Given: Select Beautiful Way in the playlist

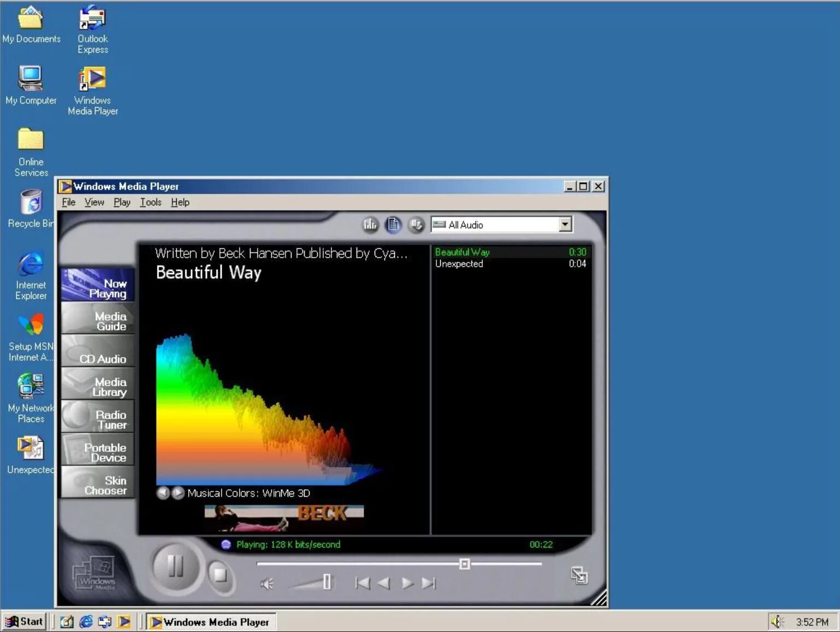Looking at the screenshot, I should coord(511,252).
